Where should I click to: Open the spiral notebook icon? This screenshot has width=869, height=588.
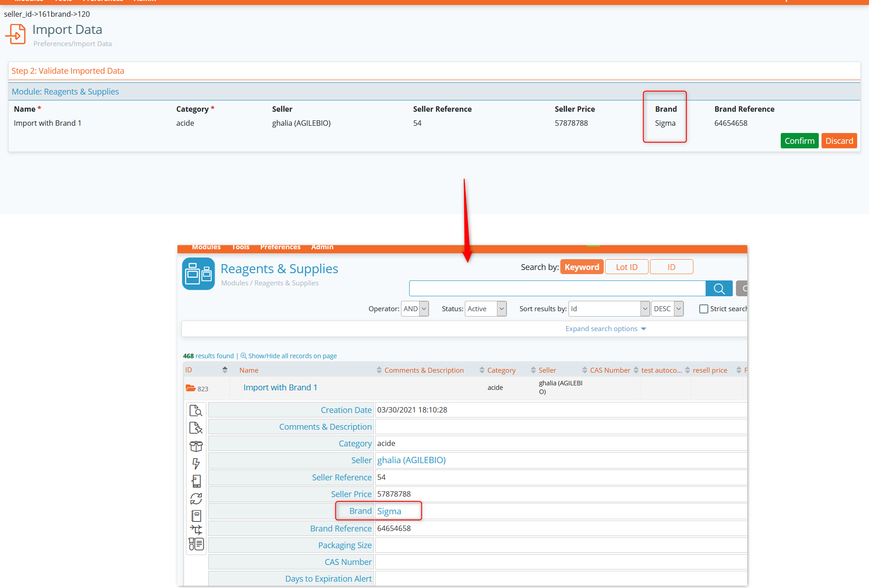196,516
